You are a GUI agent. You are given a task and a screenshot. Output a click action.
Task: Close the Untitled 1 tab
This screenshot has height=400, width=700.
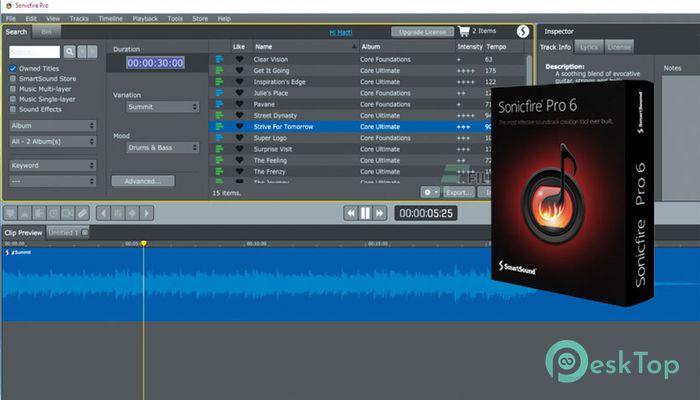click(x=85, y=233)
